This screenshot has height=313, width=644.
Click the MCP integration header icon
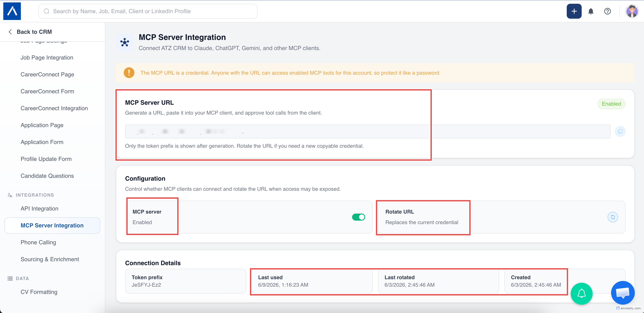(x=124, y=42)
